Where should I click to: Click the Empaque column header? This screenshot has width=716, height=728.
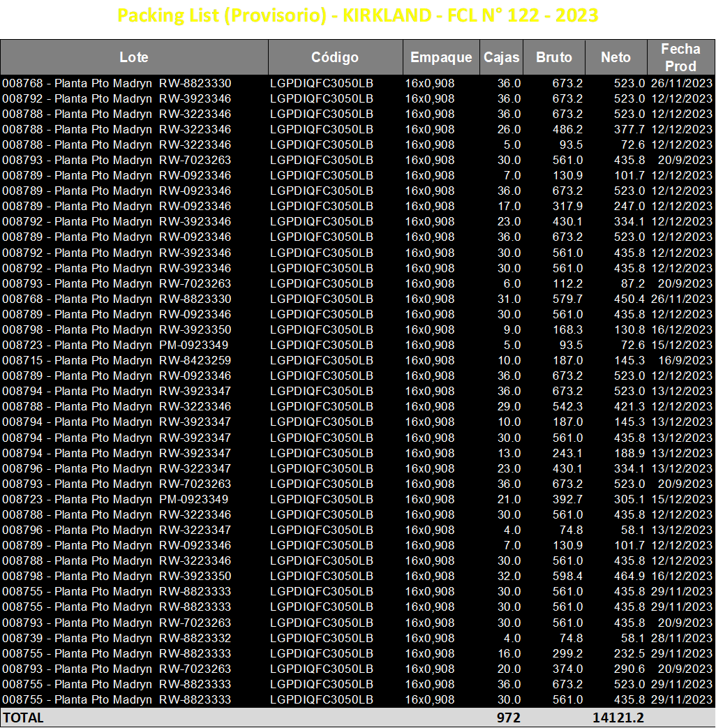click(441, 57)
